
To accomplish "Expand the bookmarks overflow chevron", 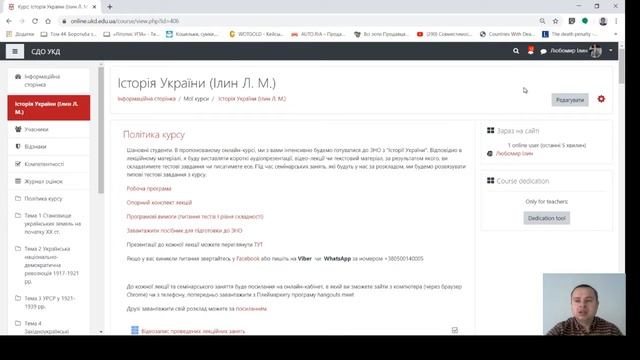I will 616,34.
